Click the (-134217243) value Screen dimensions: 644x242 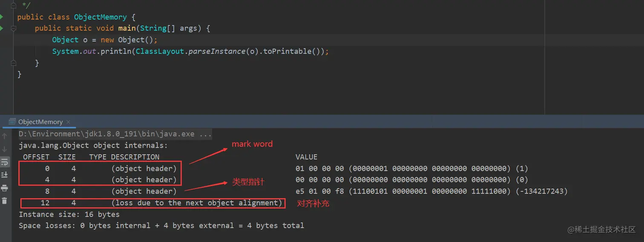coord(541,191)
